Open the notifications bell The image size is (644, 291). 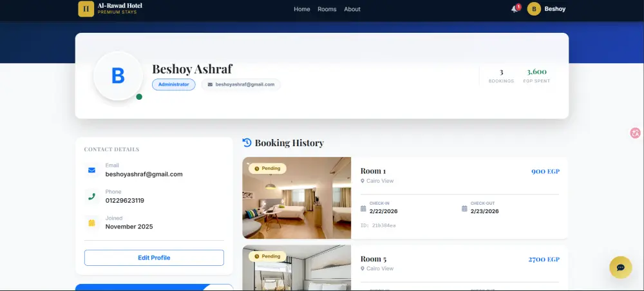(515, 9)
